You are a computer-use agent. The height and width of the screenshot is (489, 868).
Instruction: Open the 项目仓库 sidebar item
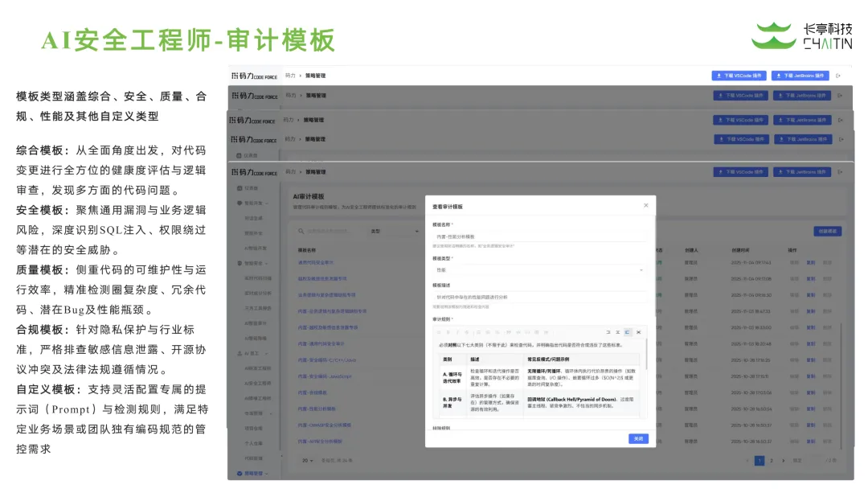point(253,429)
